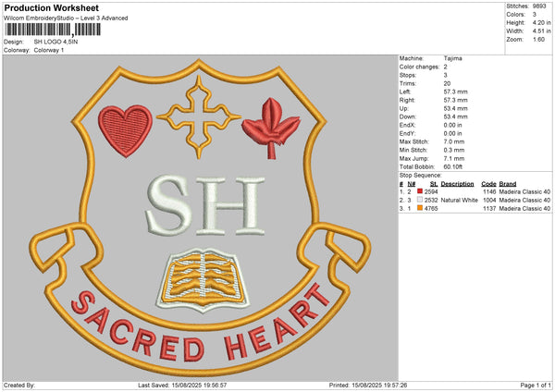The width and height of the screenshot is (555, 392).
Task: Click the Code column header
Action: point(488,184)
